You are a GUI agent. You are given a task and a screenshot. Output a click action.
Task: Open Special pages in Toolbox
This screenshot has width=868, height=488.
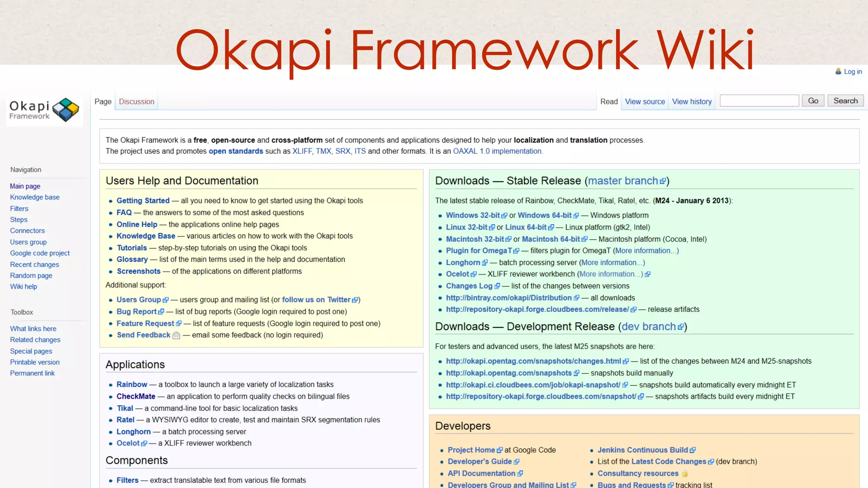coord(31,351)
